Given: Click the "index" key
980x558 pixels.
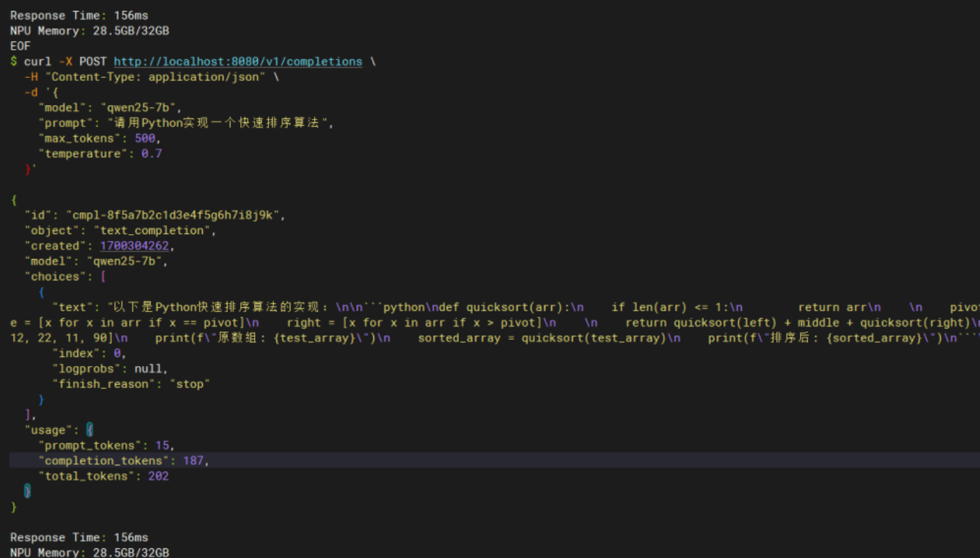Looking at the screenshot, I should pos(76,353).
